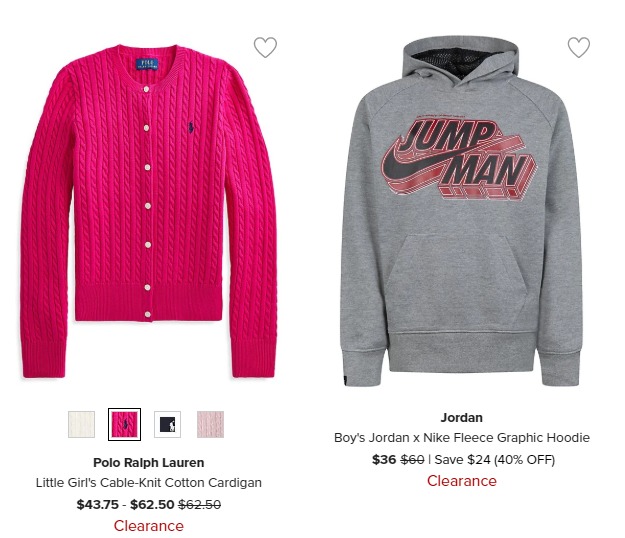Pick the navy cardigan color swatch

click(167, 424)
